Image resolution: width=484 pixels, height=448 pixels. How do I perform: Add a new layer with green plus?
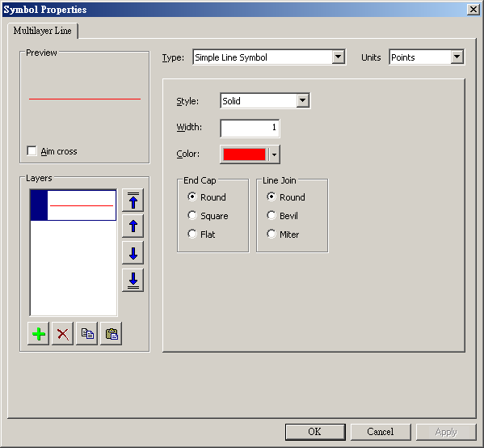pyautogui.click(x=38, y=334)
